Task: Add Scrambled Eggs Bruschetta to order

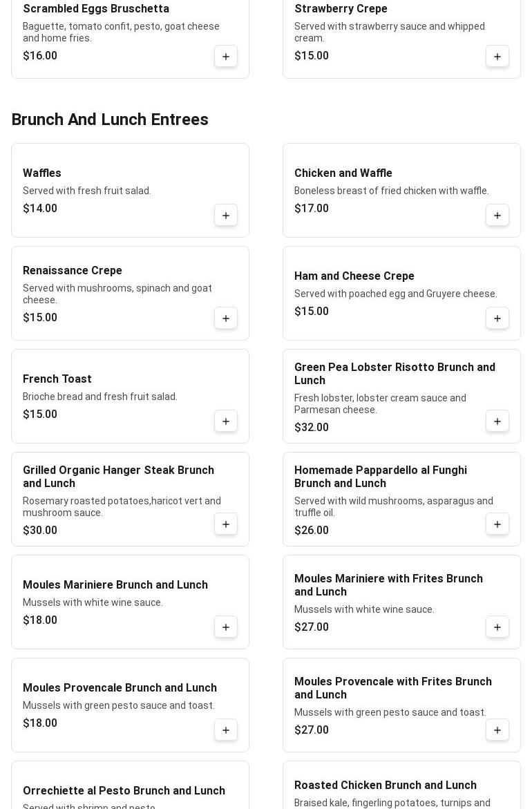Action: [x=225, y=56]
